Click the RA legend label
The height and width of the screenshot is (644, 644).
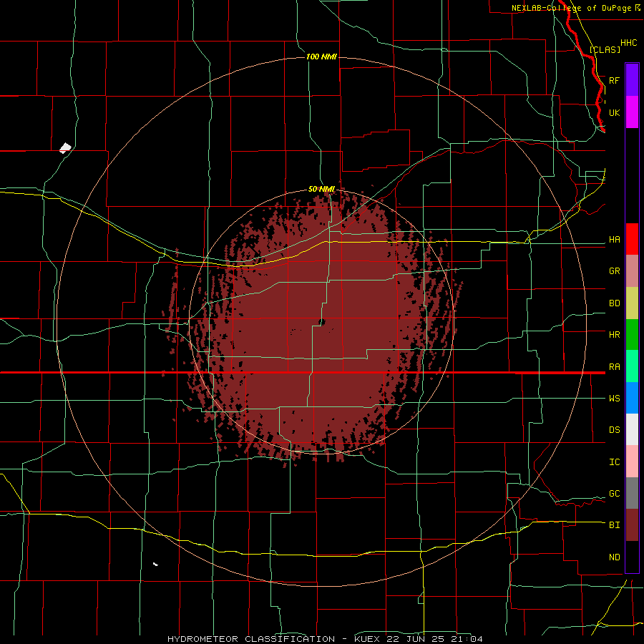614,367
